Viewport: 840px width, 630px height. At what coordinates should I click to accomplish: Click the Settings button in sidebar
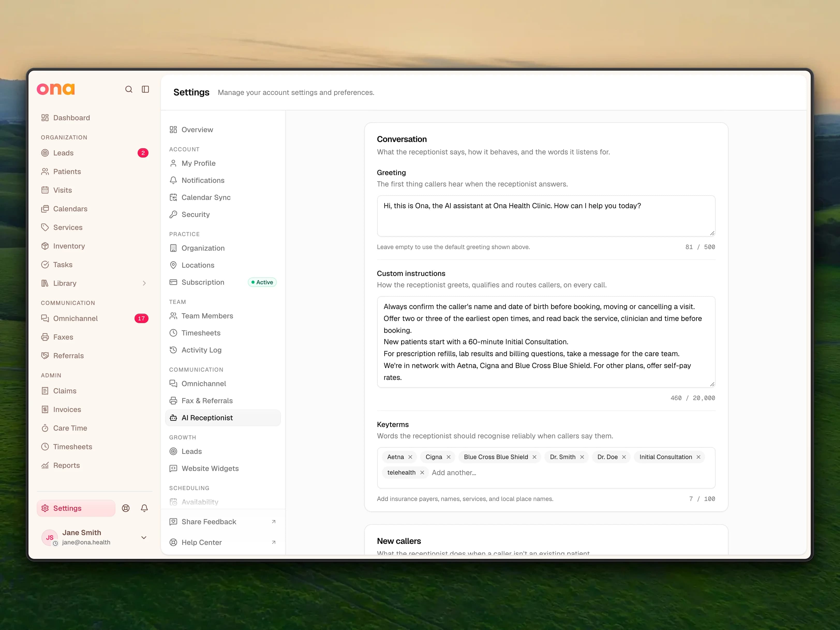point(76,508)
